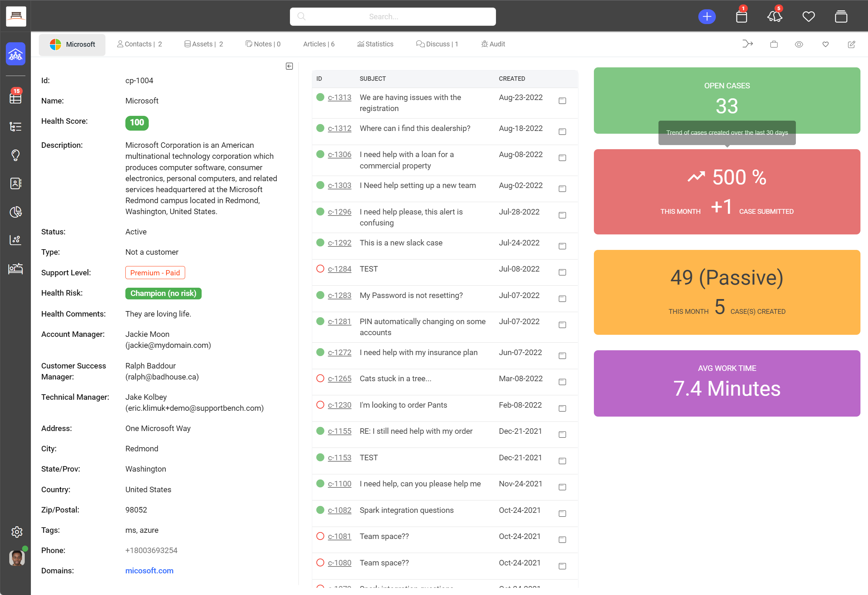Click the merge arrows icon

747,44
